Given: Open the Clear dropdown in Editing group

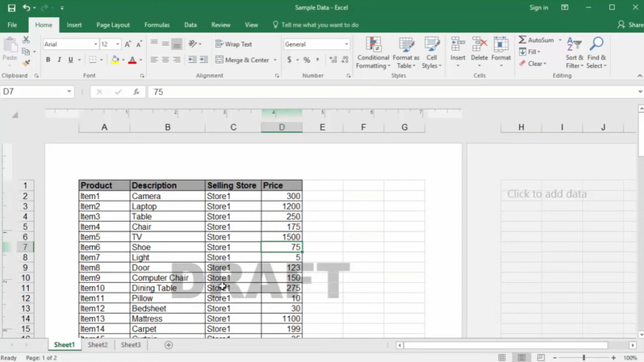Looking at the screenshot, I should (x=533, y=64).
